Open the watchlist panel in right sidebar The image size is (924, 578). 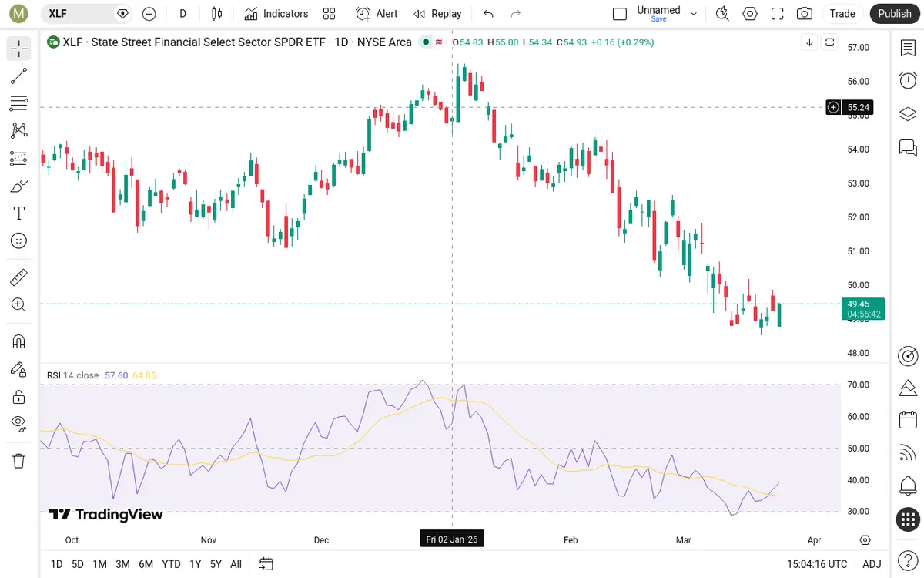[908, 48]
